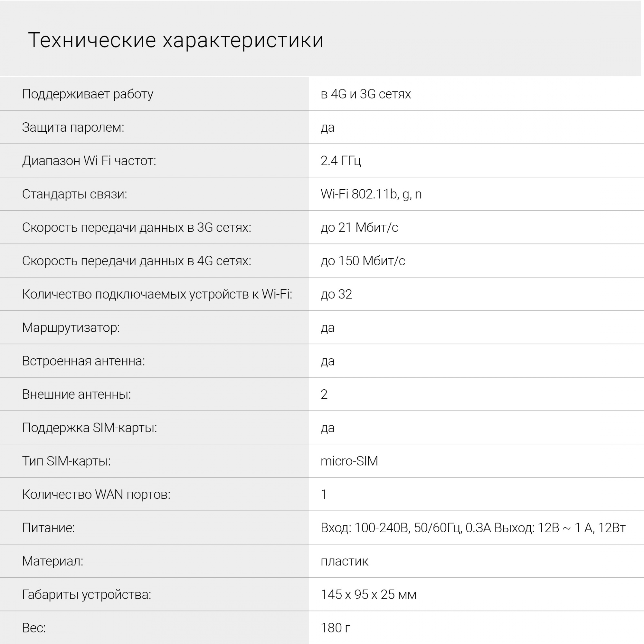644x644 pixels.
Task: Select the "2.4 ГГц" value
Action: (x=340, y=161)
